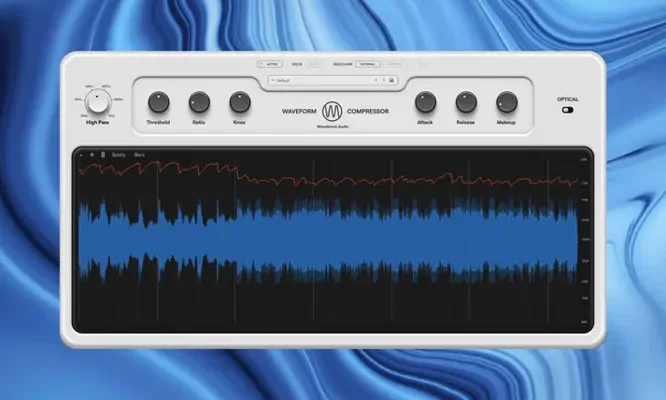Click the round icon at preset bar end
Image resolution: width=666 pixels, height=400 pixels.
click(392, 80)
